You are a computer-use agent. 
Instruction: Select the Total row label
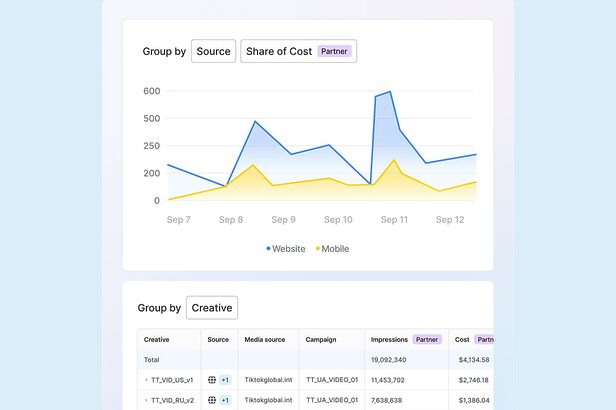(152, 360)
